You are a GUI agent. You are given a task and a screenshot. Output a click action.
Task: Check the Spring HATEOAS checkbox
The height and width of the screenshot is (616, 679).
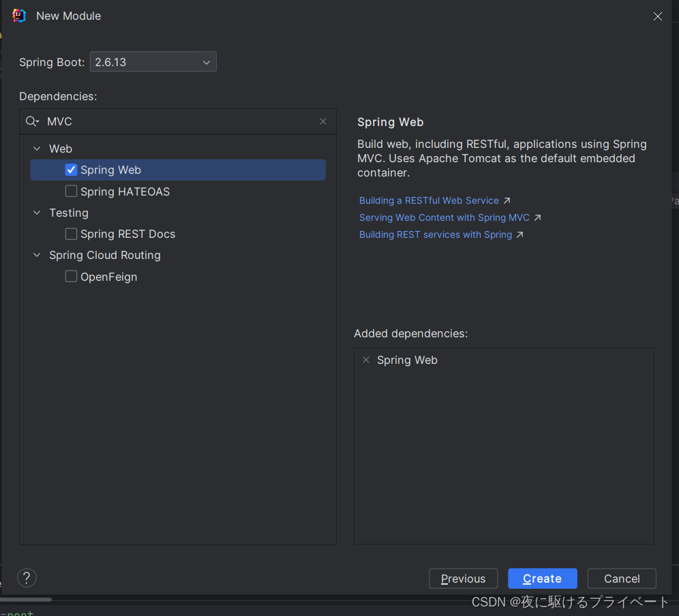tap(71, 191)
